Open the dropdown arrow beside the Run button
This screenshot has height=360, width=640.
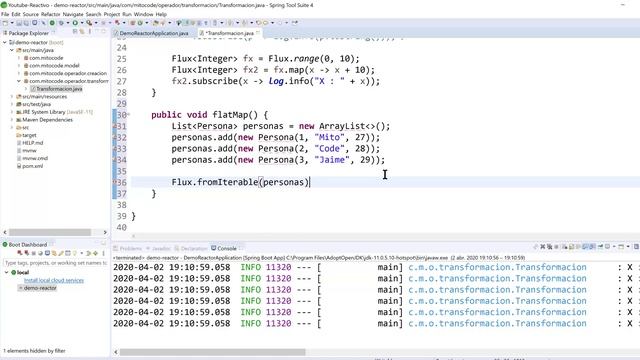(82, 23)
